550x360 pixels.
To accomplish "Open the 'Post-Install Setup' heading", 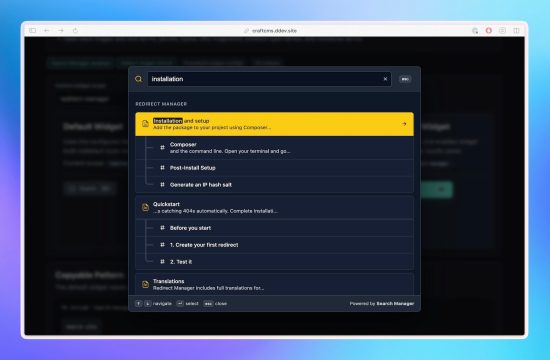I will (x=274, y=168).
